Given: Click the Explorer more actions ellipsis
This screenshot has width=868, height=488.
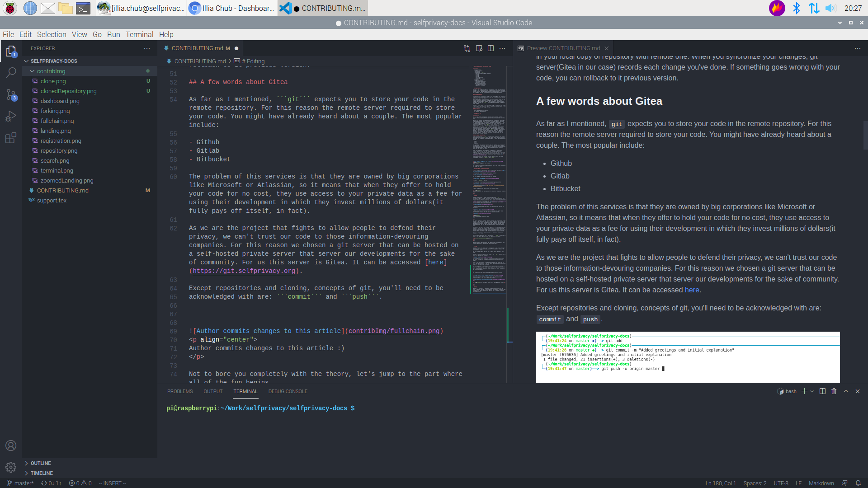Looking at the screenshot, I should pyautogui.click(x=147, y=48).
